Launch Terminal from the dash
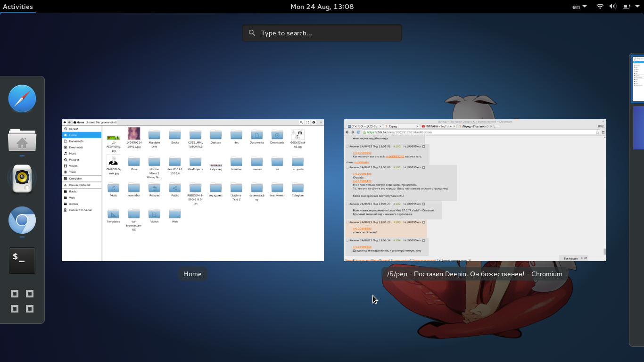This screenshot has height=362, width=644. coord(22,261)
